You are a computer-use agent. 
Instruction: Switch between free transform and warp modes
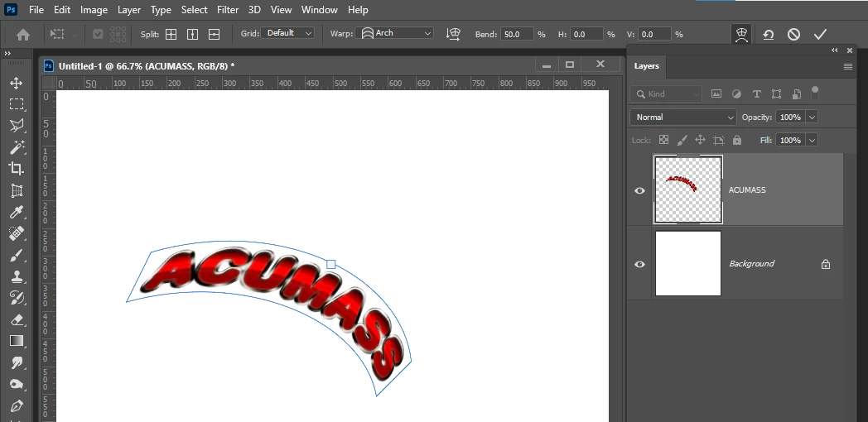(x=742, y=34)
